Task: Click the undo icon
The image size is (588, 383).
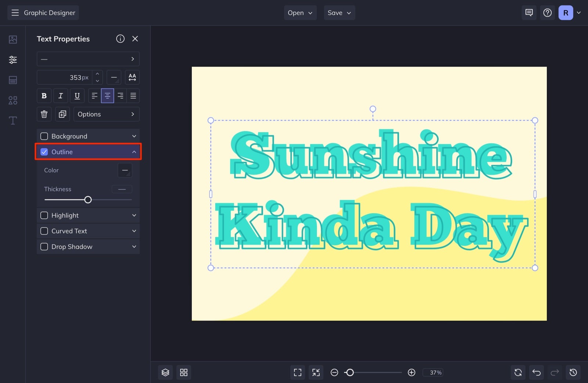Action: click(536, 372)
